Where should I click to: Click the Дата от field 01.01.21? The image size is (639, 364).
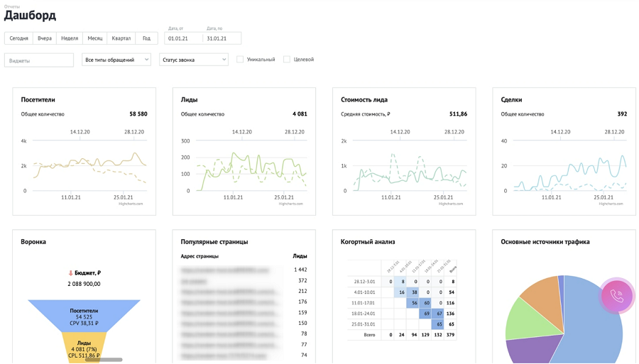183,38
